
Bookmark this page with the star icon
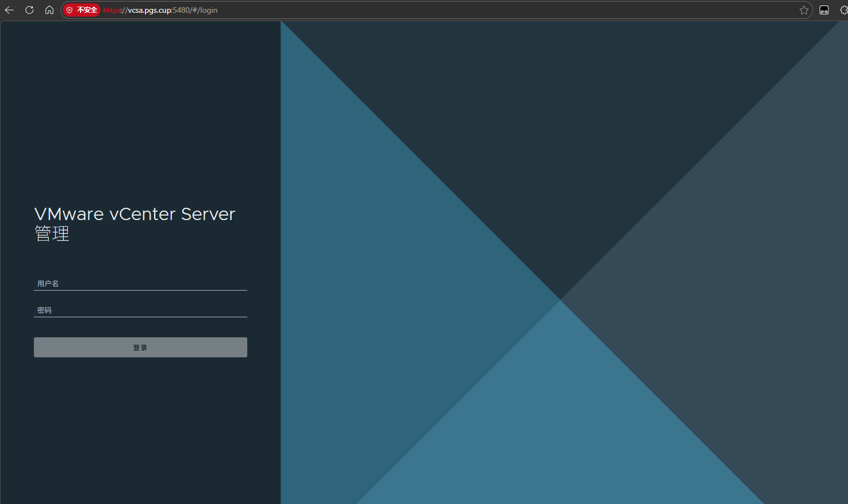pos(804,10)
